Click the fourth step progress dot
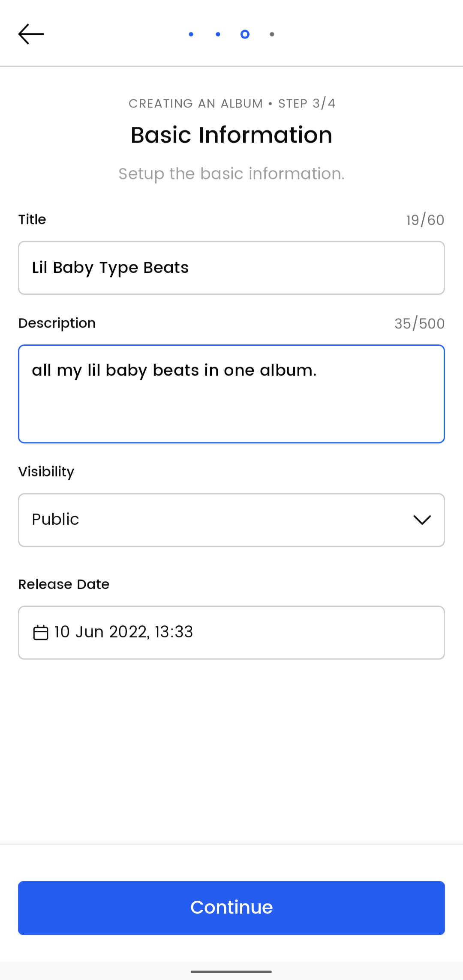 272,34
